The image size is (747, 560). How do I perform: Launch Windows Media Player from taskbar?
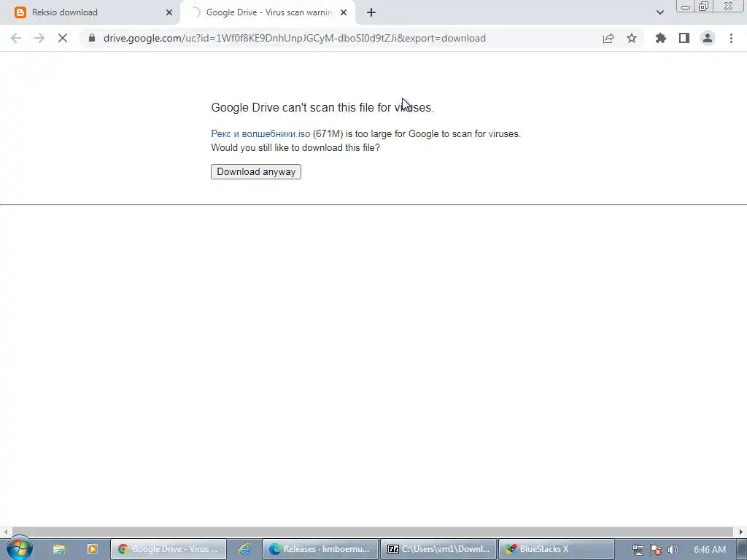pos(93,549)
